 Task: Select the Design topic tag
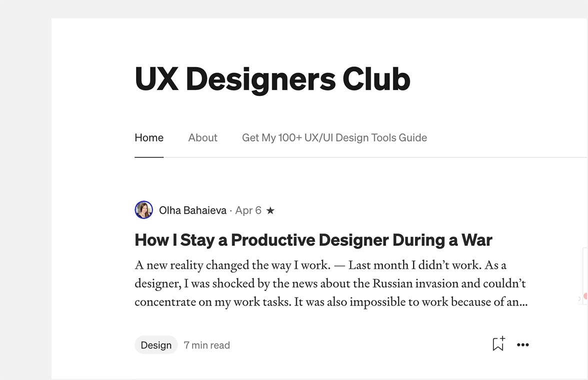tap(155, 344)
